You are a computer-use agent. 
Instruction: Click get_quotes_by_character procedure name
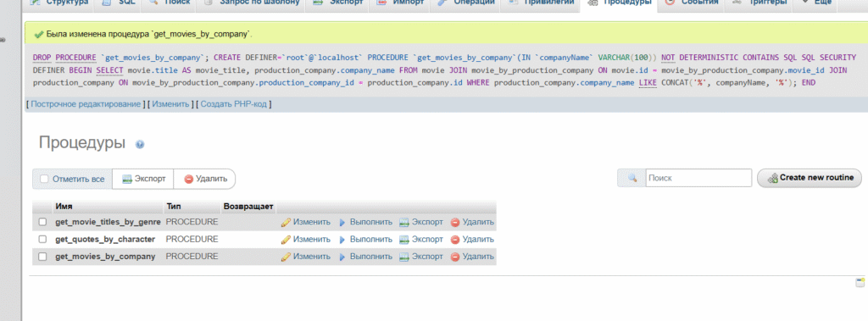point(105,240)
